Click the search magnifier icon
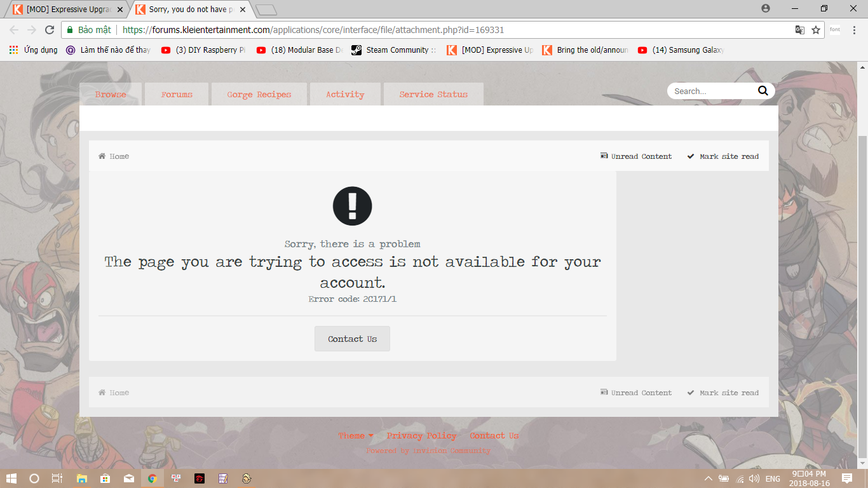868x488 pixels. [x=763, y=91]
